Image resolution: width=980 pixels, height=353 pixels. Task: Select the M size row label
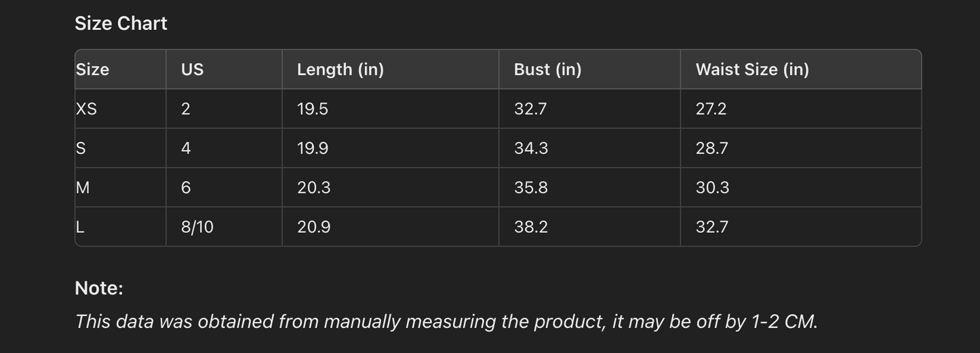pyautogui.click(x=83, y=187)
